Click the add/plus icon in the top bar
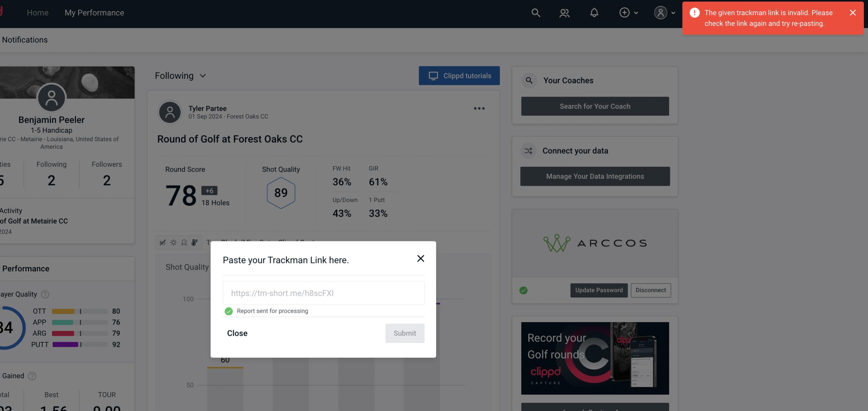868x411 pixels. pos(625,12)
